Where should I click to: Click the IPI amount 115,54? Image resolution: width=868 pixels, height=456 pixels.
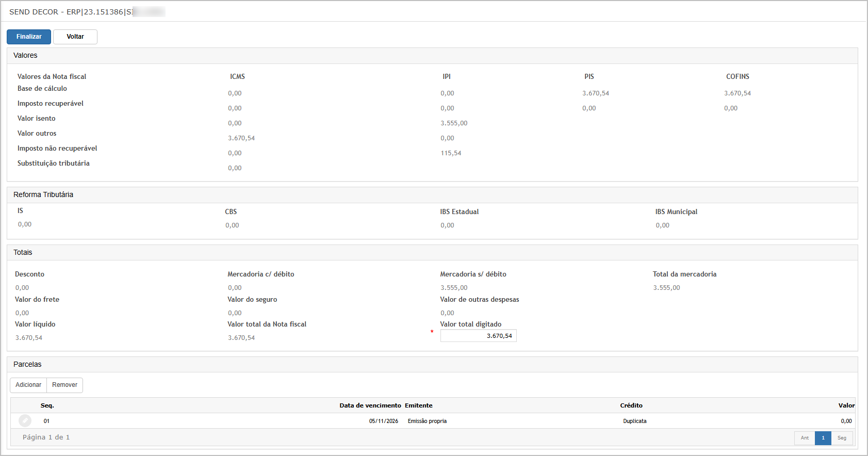click(x=451, y=153)
